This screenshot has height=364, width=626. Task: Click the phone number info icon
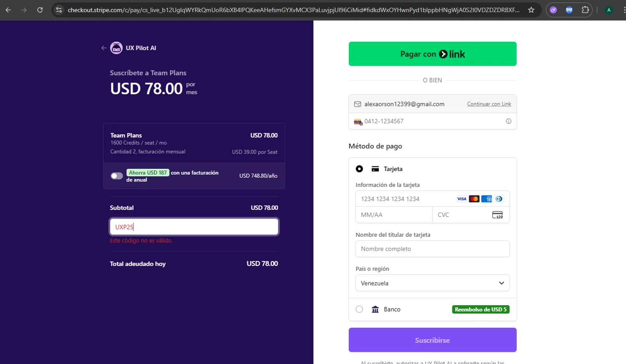click(508, 121)
